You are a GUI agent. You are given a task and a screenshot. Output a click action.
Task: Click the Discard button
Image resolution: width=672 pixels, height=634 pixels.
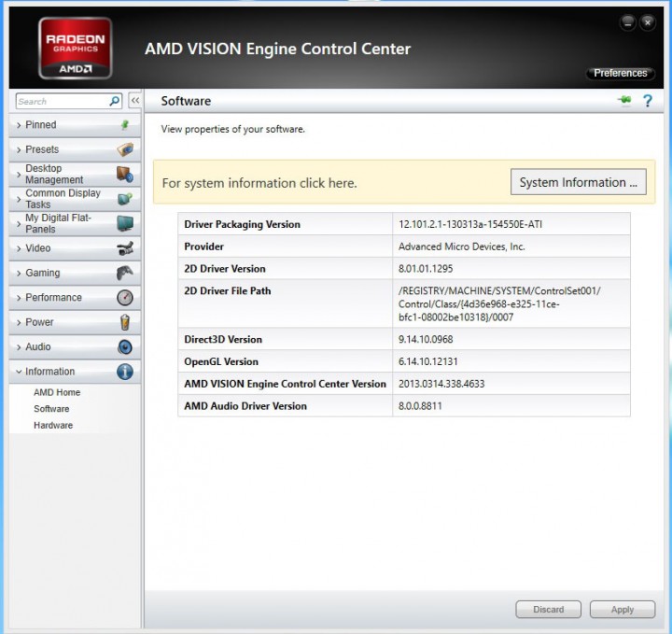click(548, 609)
